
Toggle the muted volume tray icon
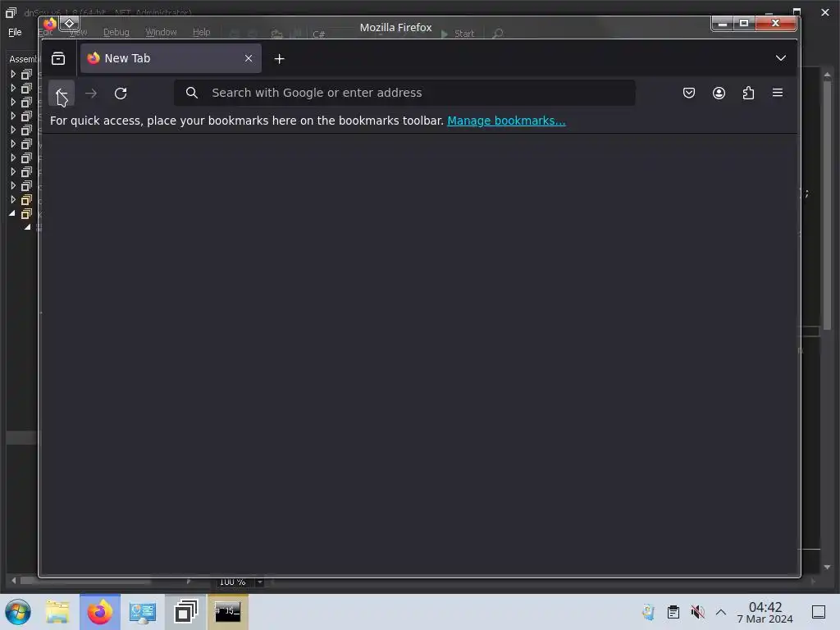697,612
